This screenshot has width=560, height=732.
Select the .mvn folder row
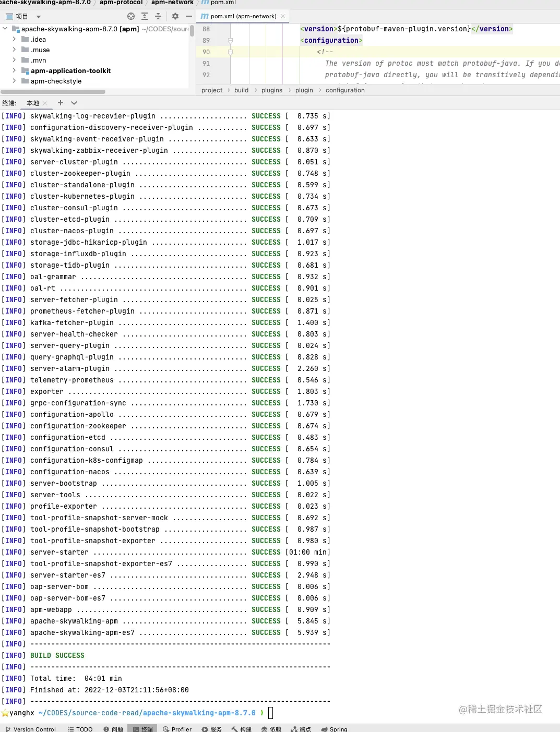(x=38, y=60)
